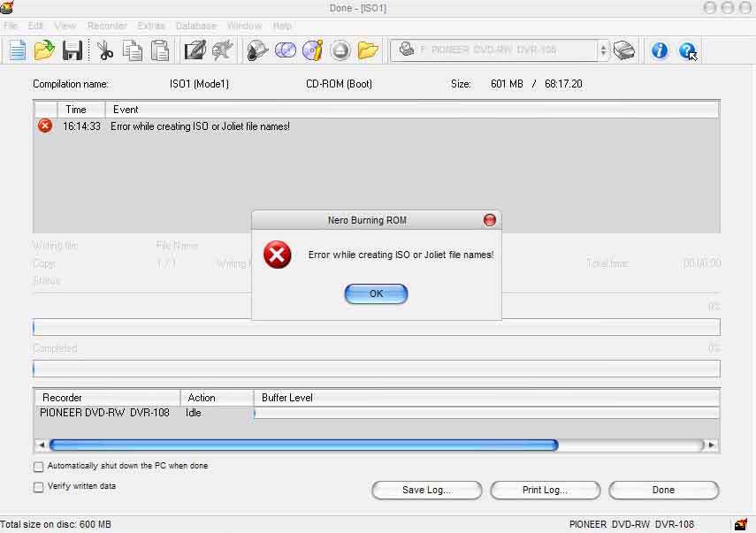Click the Action column header

tap(217, 398)
